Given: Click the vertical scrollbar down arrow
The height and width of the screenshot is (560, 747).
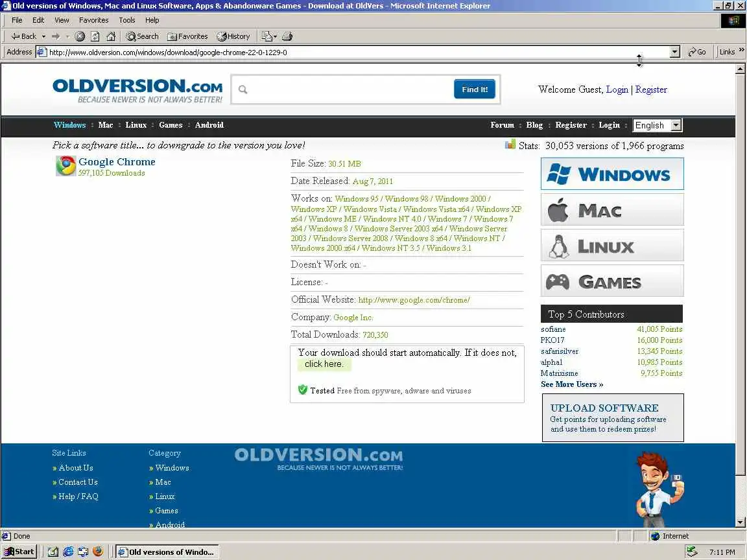Looking at the screenshot, I should point(740,522).
